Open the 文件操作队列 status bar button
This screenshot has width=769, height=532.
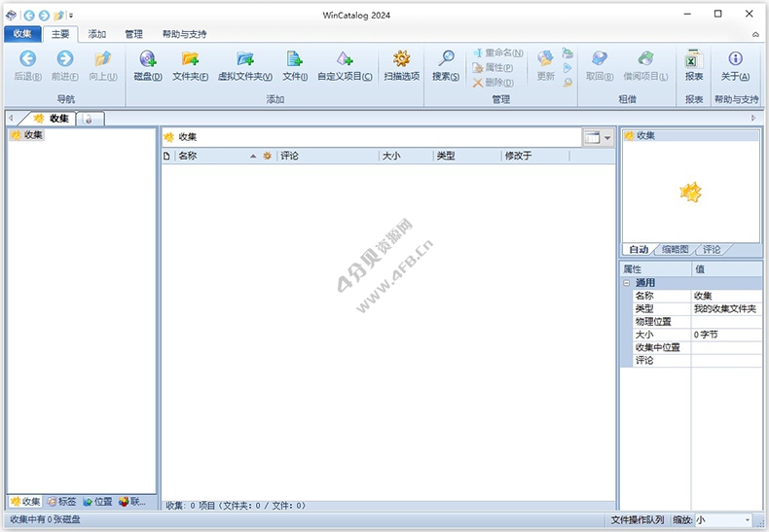[x=637, y=519]
